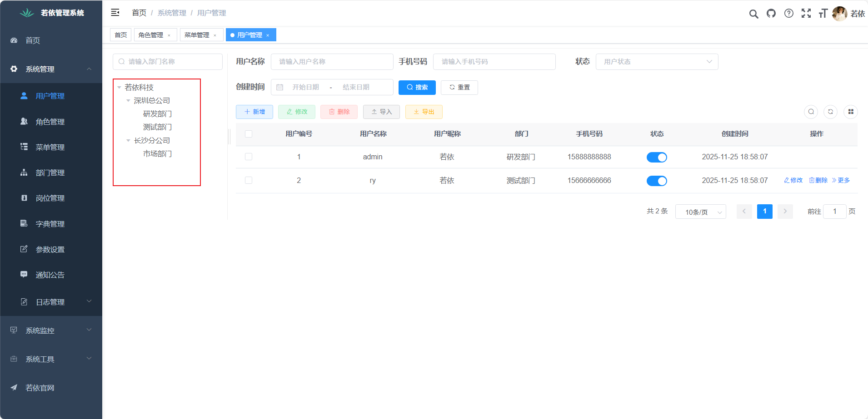Hide the search bar round icon
868x419 pixels.
point(811,112)
